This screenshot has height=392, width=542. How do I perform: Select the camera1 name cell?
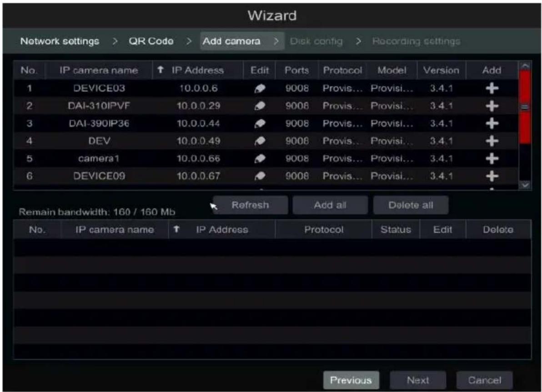(x=99, y=159)
